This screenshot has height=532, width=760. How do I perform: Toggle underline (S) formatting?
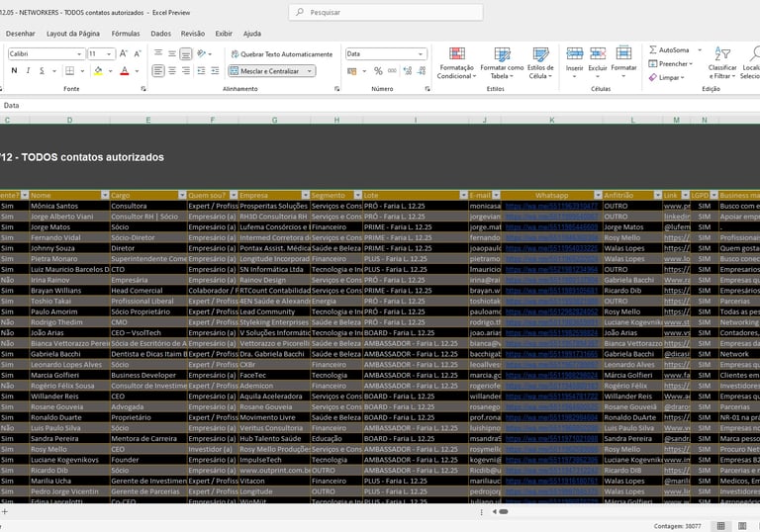coord(42,71)
